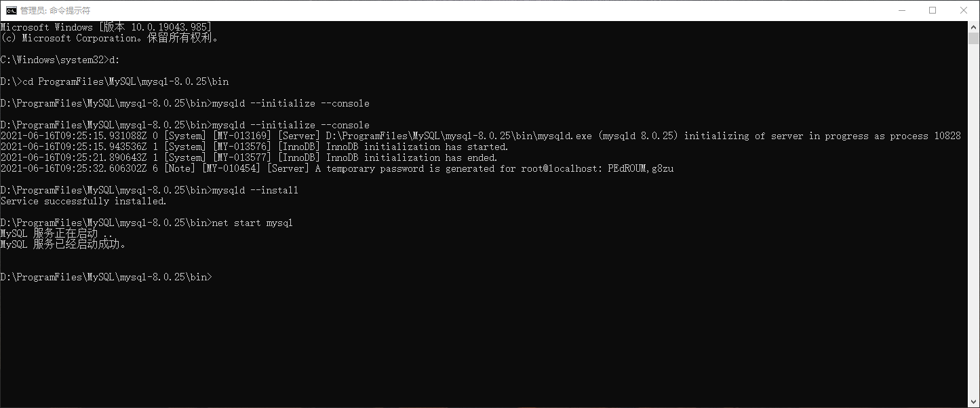Click the vertical scrollbar track
This screenshot has width=980, height=408.
(x=975, y=204)
